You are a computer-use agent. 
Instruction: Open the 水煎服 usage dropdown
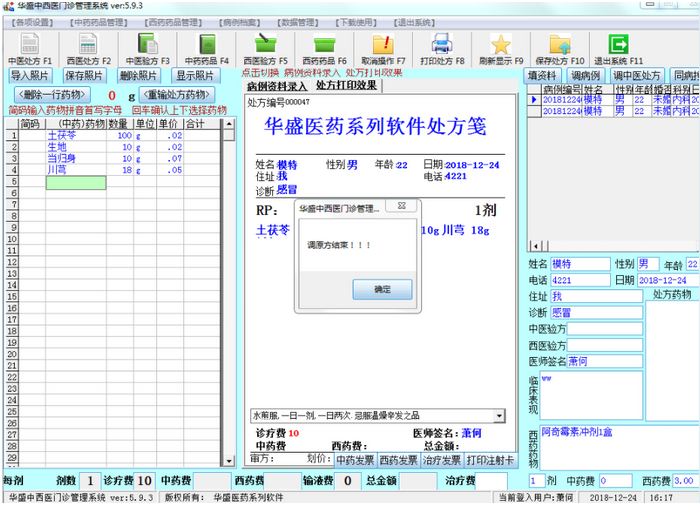click(500, 416)
